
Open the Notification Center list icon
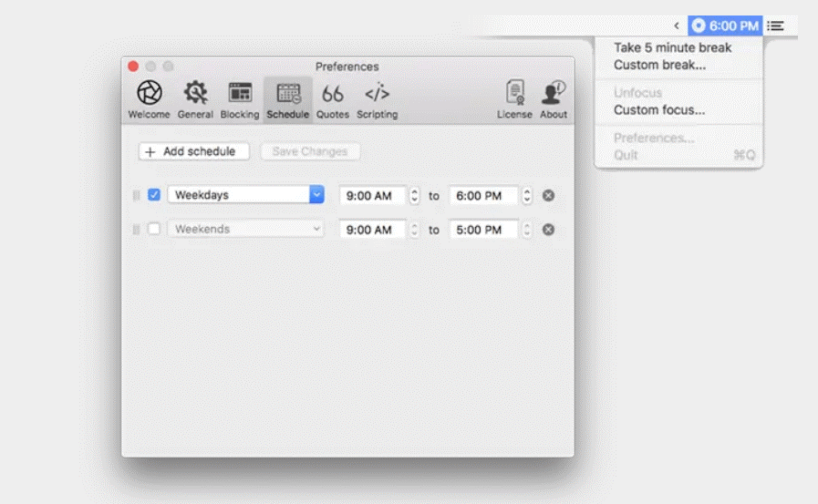click(x=775, y=26)
